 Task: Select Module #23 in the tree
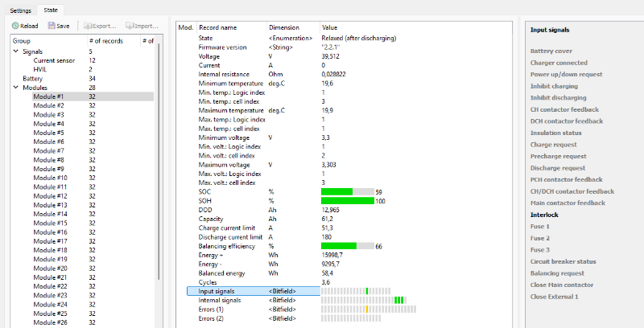[50, 295]
